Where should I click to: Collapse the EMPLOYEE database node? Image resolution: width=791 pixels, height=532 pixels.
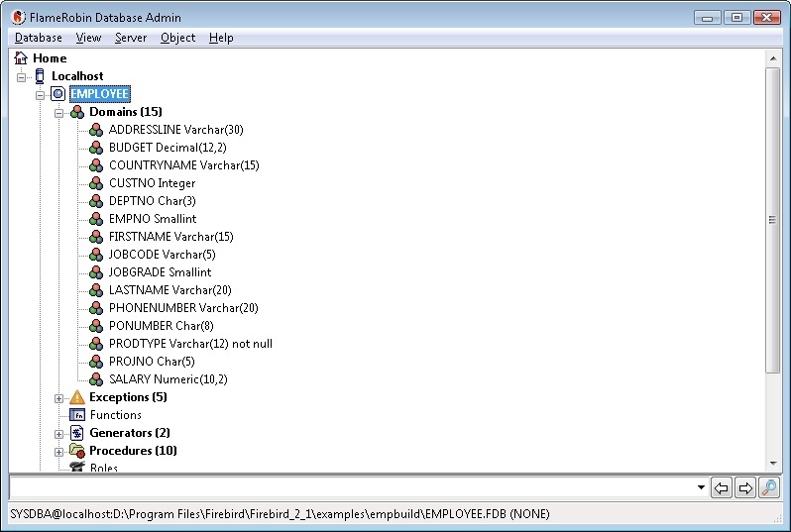tap(40, 95)
